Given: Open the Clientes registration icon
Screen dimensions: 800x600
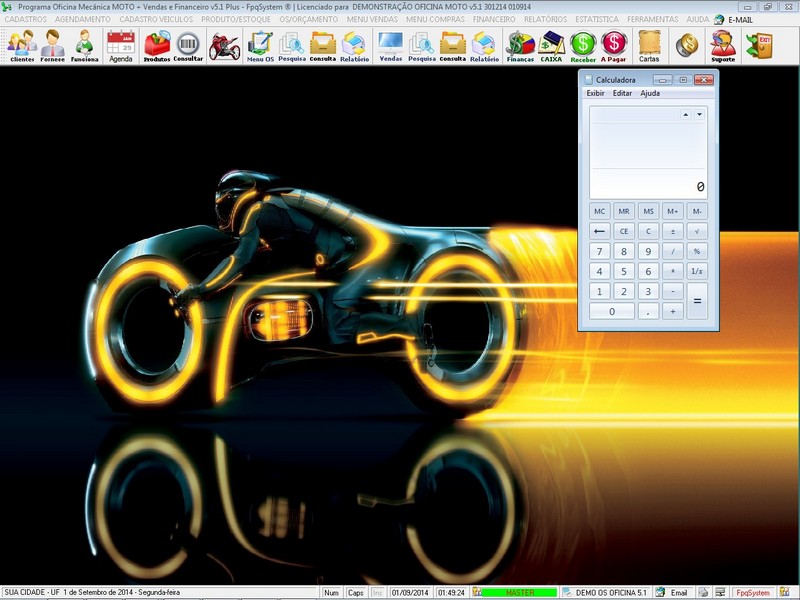Looking at the screenshot, I should [x=22, y=45].
